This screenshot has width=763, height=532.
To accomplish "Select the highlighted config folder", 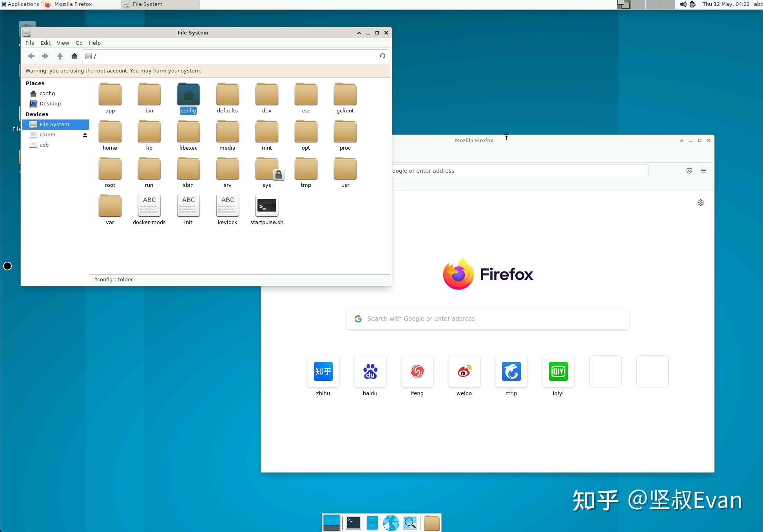I will coord(188,98).
